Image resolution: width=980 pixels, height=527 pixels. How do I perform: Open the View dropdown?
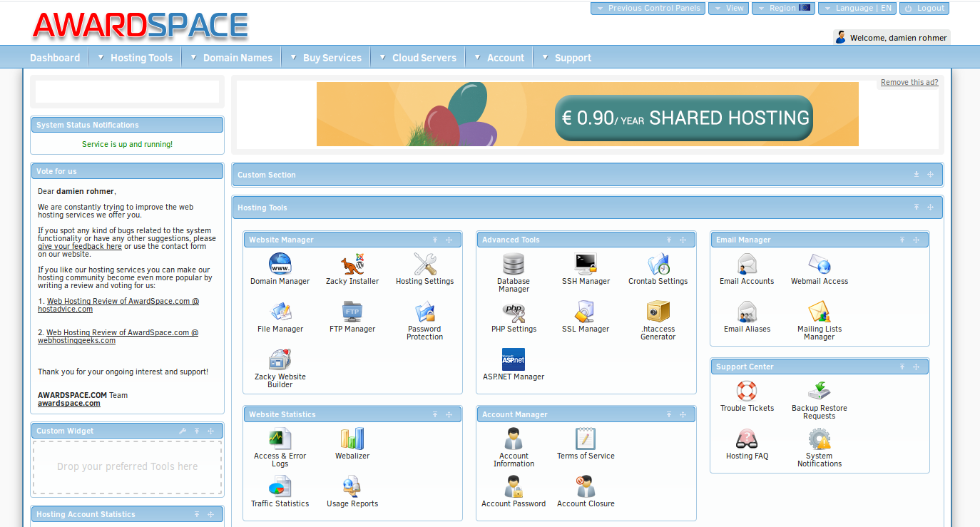click(x=728, y=9)
